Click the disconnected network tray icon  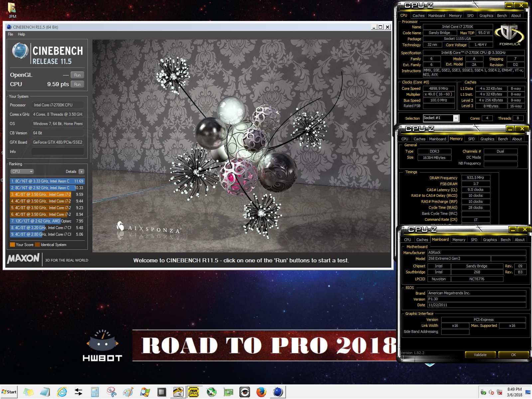click(499, 392)
